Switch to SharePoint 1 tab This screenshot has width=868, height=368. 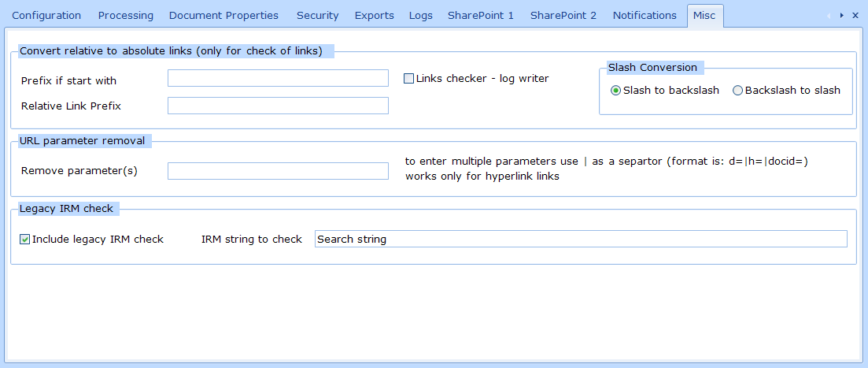481,16
